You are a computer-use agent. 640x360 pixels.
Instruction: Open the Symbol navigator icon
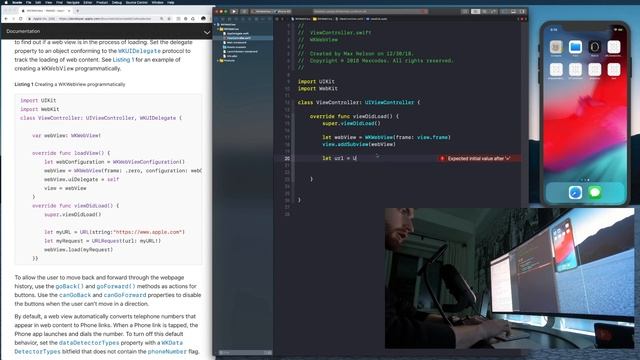click(x=230, y=19)
